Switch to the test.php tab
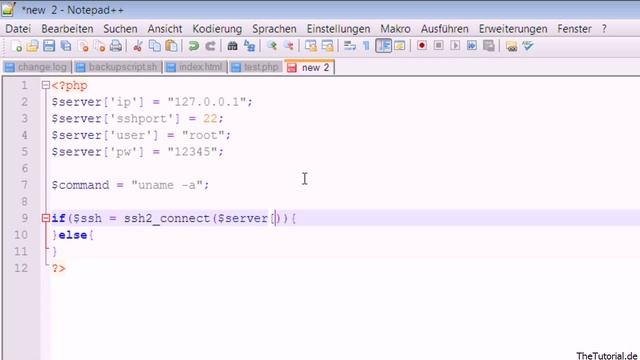 coord(256,67)
